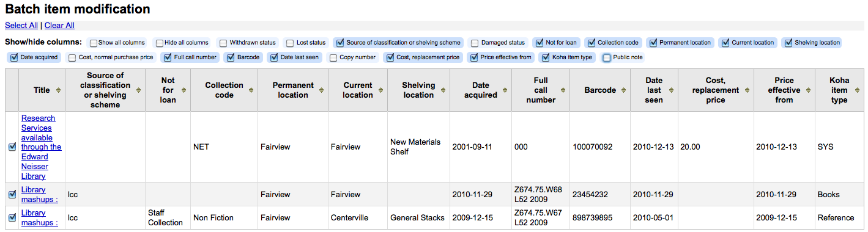The image size is (868, 232).
Task: Open Research Services Edward Neisser Library title
Action: 42,147
